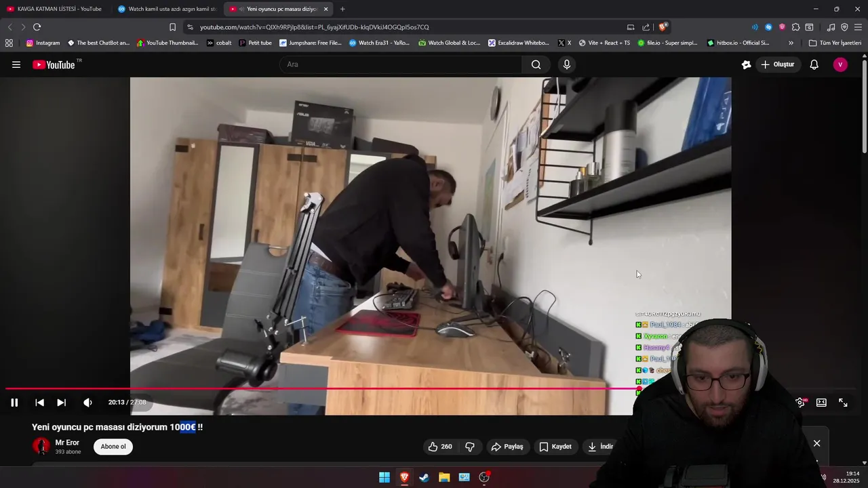Expand hidden bookmarks with the chevron
Image resolution: width=868 pixels, height=488 pixels.
pyautogui.click(x=791, y=43)
